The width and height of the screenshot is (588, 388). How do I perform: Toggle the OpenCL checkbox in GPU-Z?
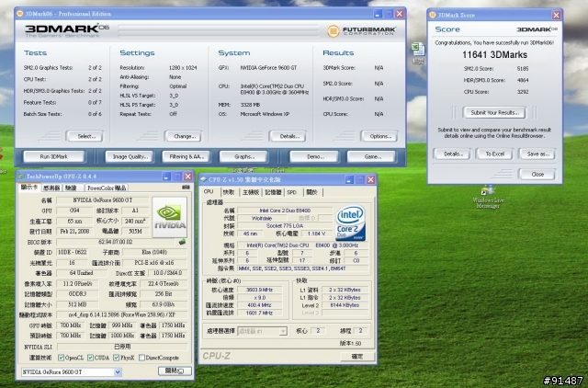point(61,358)
